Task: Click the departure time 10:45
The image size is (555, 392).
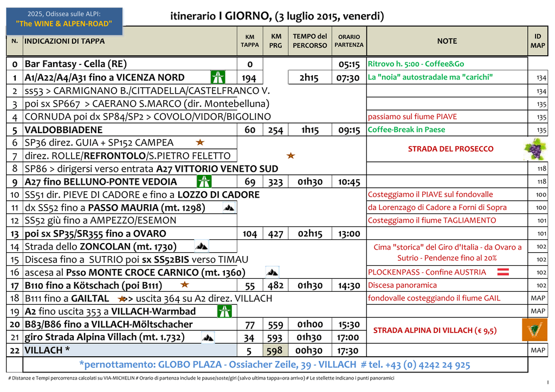Action: [349, 182]
